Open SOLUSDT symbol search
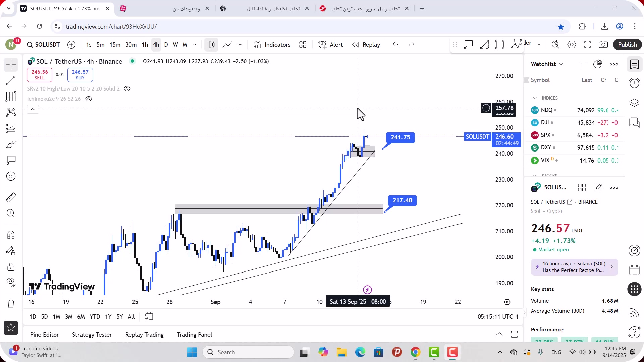644x362 pixels. click(x=43, y=45)
